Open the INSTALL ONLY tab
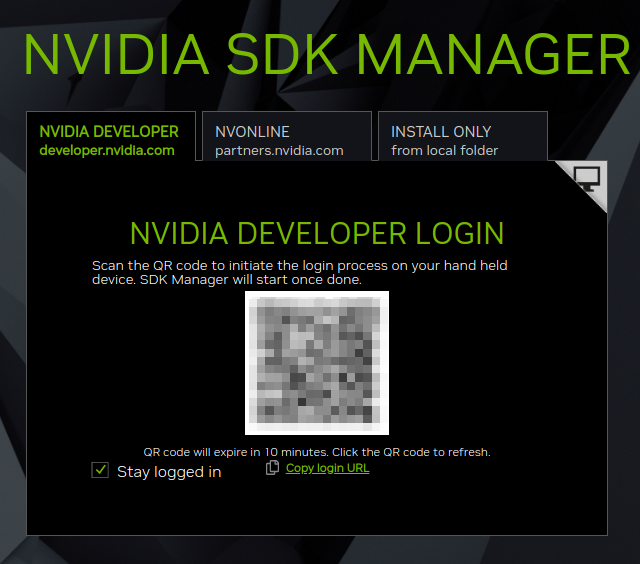This screenshot has width=640, height=564. (x=462, y=140)
